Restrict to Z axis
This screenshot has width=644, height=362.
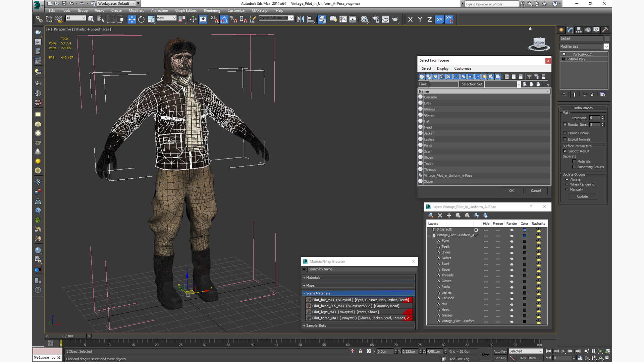click(430, 19)
